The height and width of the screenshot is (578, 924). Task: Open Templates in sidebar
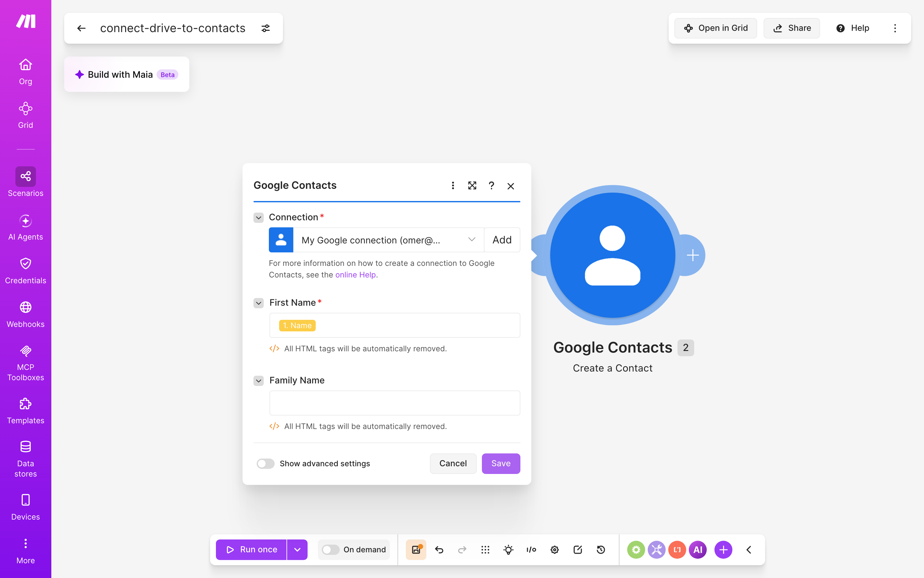[x=26, y=411]
